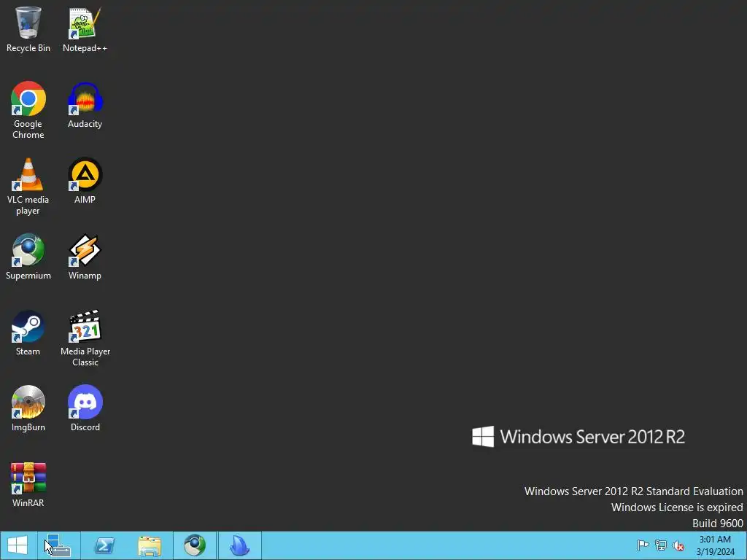Image resolution: width=747 pixels, height=560 pixels.
Task: Select the Media Player Classic shortcut
Action: pyautogui.click(x=85, y=338)
